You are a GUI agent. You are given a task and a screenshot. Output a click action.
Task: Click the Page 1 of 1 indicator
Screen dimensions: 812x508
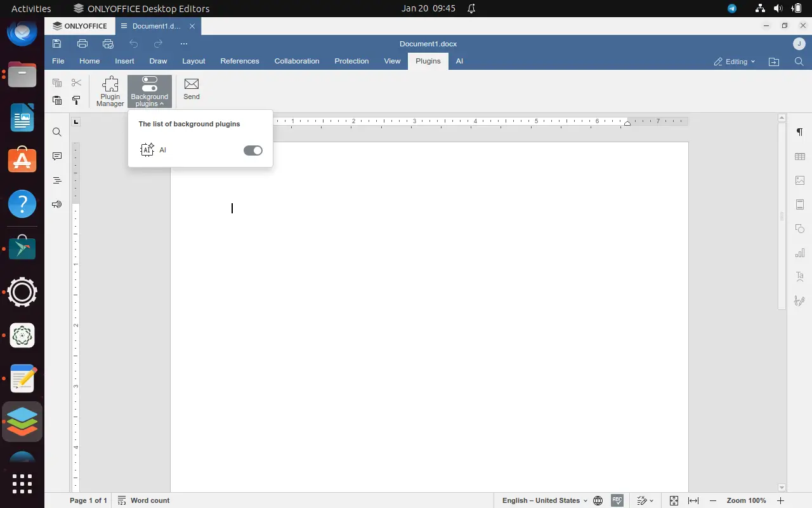point(88,500)
